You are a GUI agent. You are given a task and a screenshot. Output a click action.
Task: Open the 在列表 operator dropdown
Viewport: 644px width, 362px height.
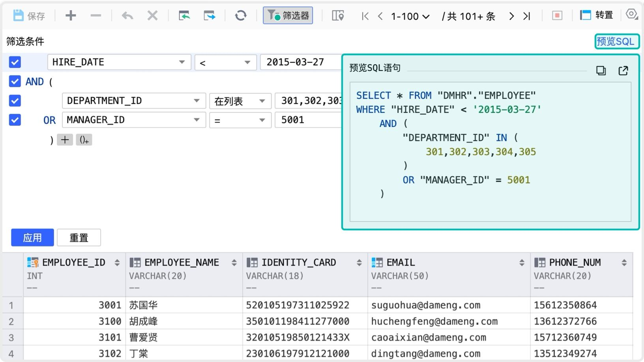240,101
